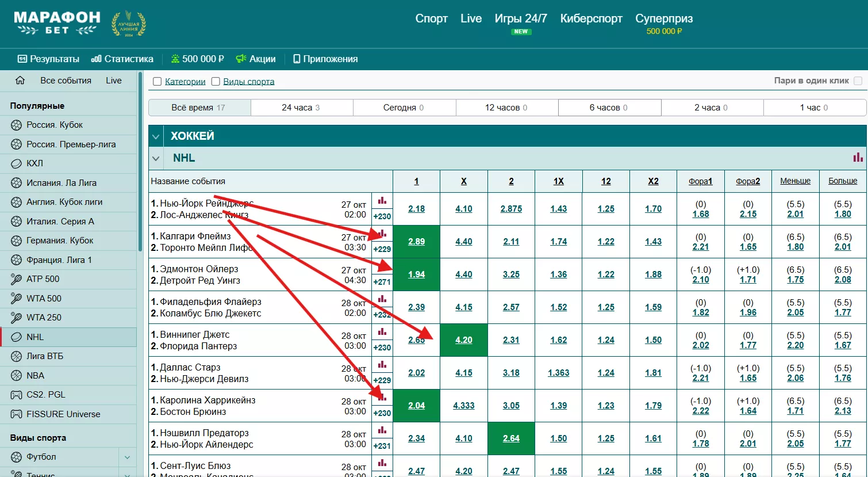Click the sidebar vertical scrollbar

140,161
